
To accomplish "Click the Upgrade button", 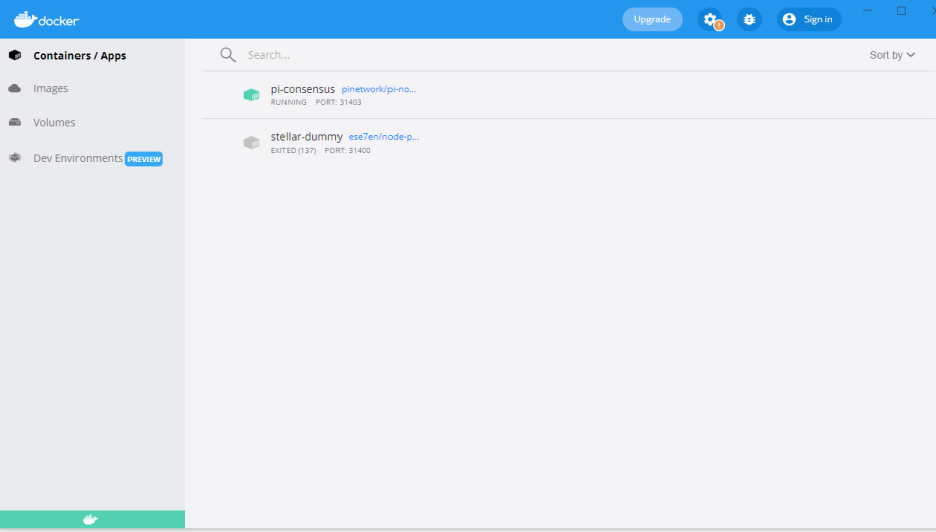I will 652,19.
